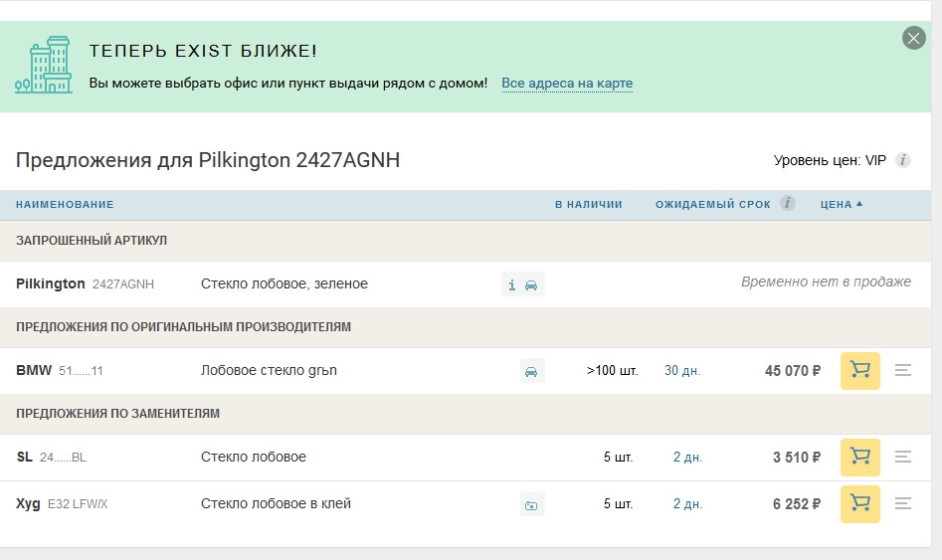Click the 'Уровень цен: VIP' label
Viewport: 942px width, 560px height.
(x=830, y=160)
